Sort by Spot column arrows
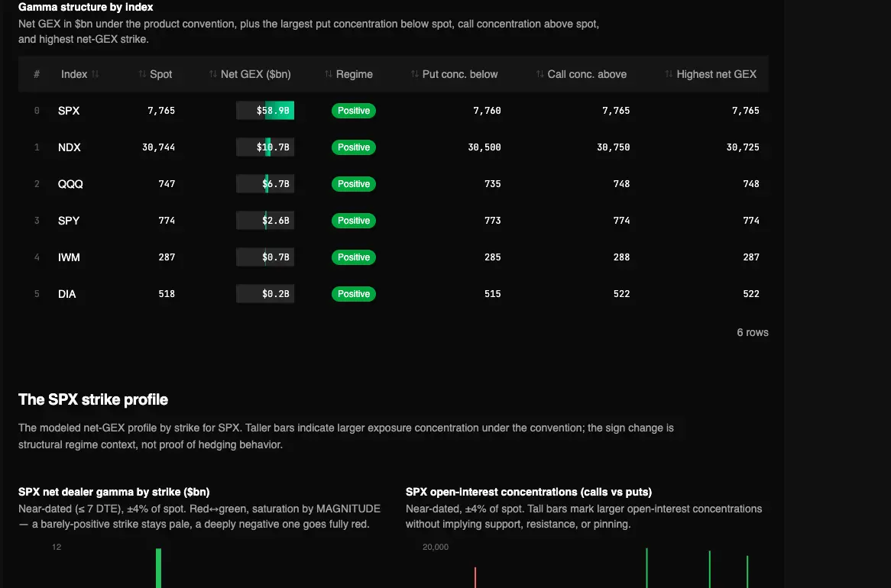 click(x=142, y=74)
